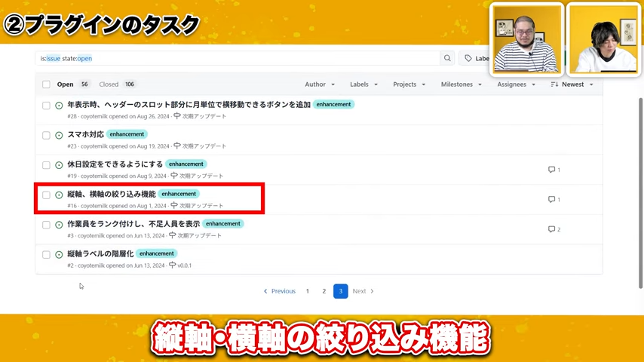Go to page 1
644x362 pixels.
point(307,291)
